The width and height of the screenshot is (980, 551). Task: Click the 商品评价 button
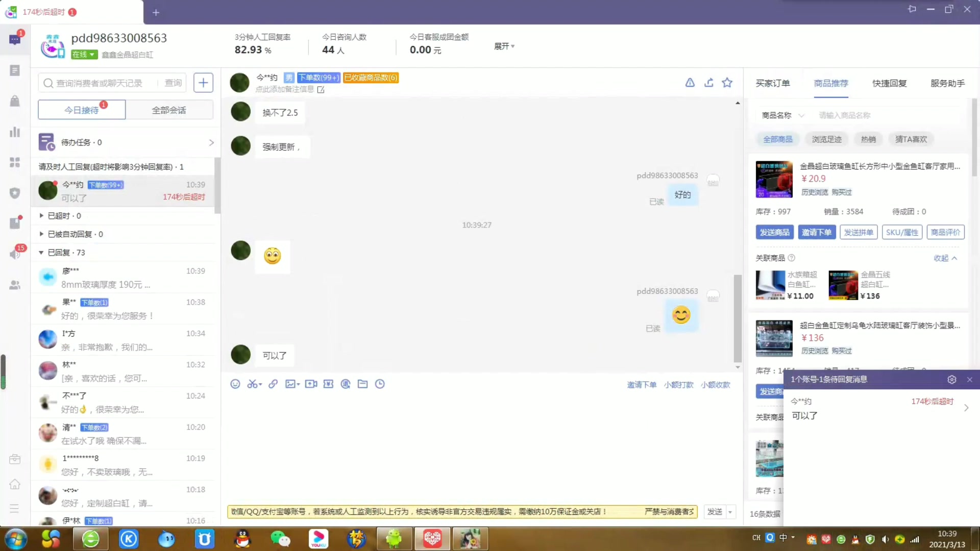pyautogui.click(x=945, y=232)
